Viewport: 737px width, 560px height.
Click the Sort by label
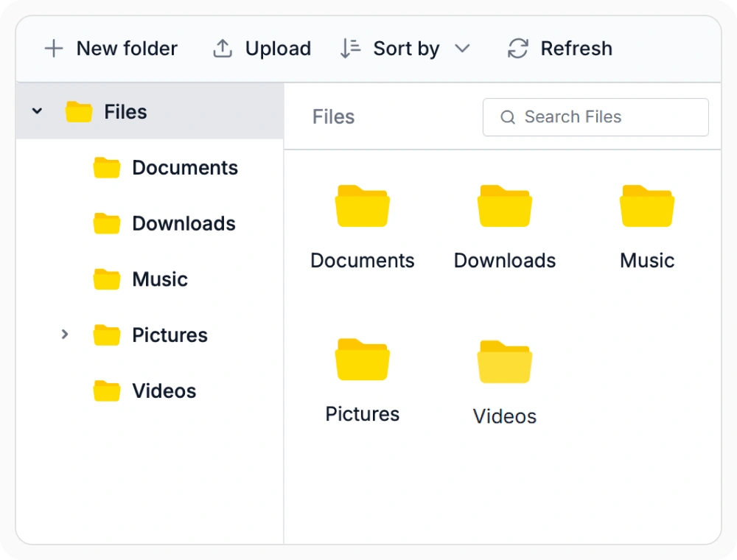(407, 49)
